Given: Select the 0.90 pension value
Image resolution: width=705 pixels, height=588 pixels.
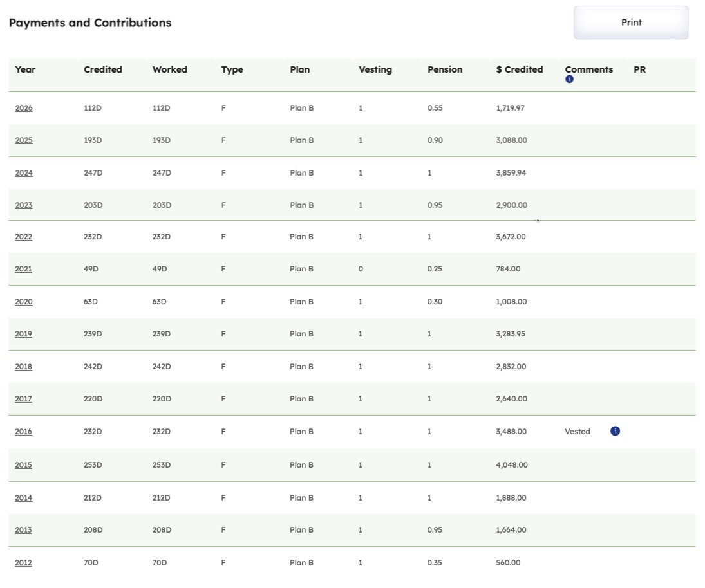Looking at the screenshot, I should [435, 140].
